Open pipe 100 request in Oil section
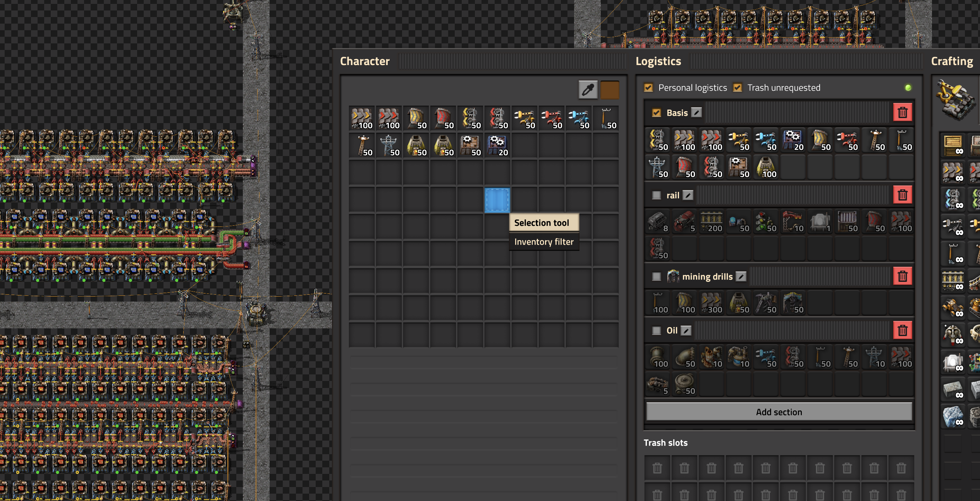 (x=657, y=357)
